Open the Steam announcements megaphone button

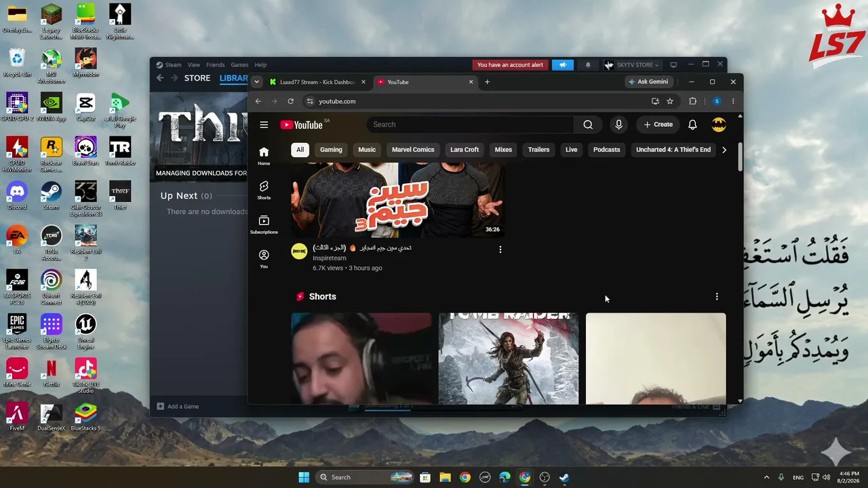[x=562, y=65]
